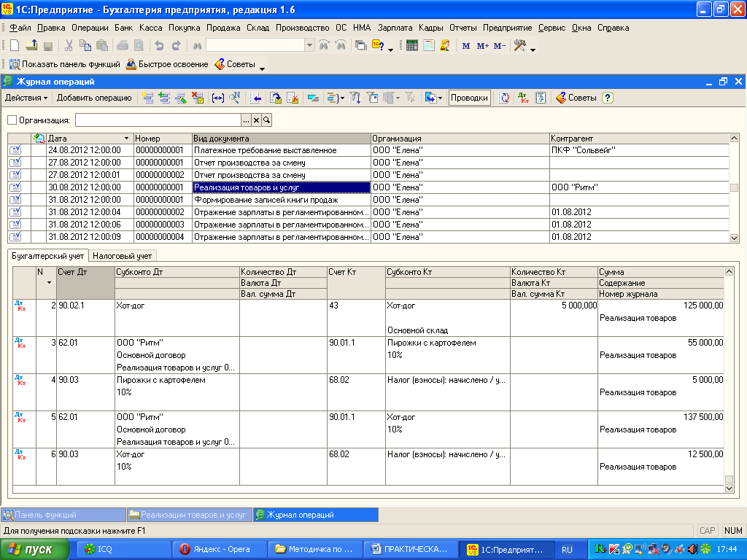The width and height of the screenshot is (747, 560).
Task: Click the binoculars Find icon
Action: click(x=197, y=46)
